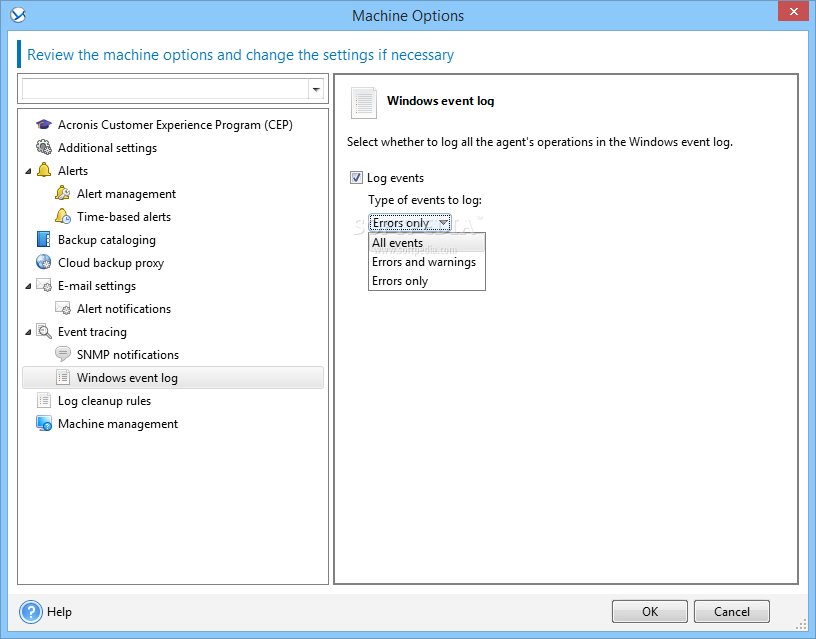Choose All events from the dropdown list
This screenshot has width=816, height=639.
click(x=427, y=242)
